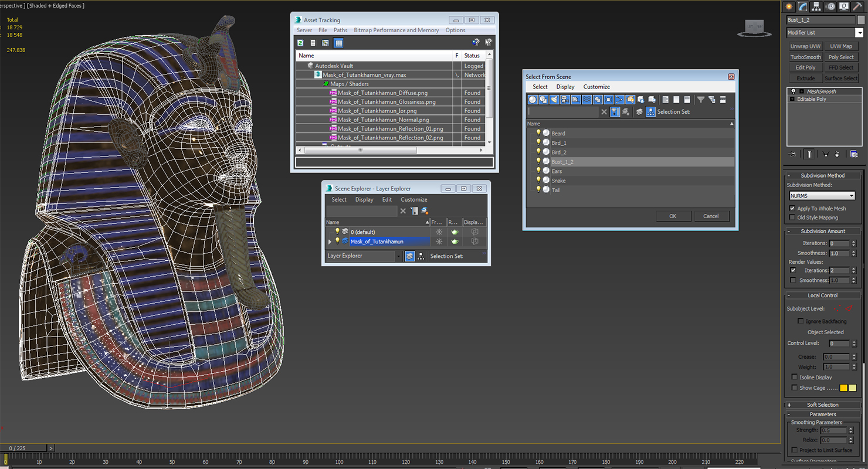
Task: Toggle visibility lightbulb of Beard object
Action: coord(538,133)
